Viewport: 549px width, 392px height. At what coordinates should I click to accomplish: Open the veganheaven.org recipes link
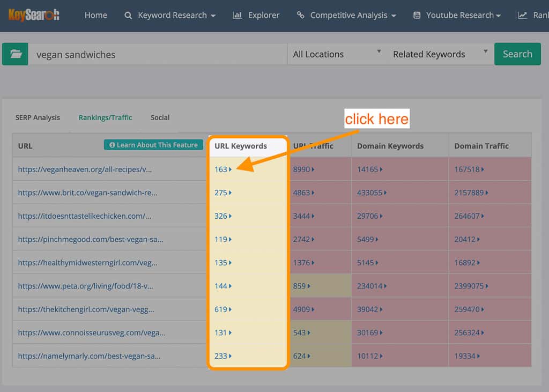pyautogui.click(x=85, y=169)
